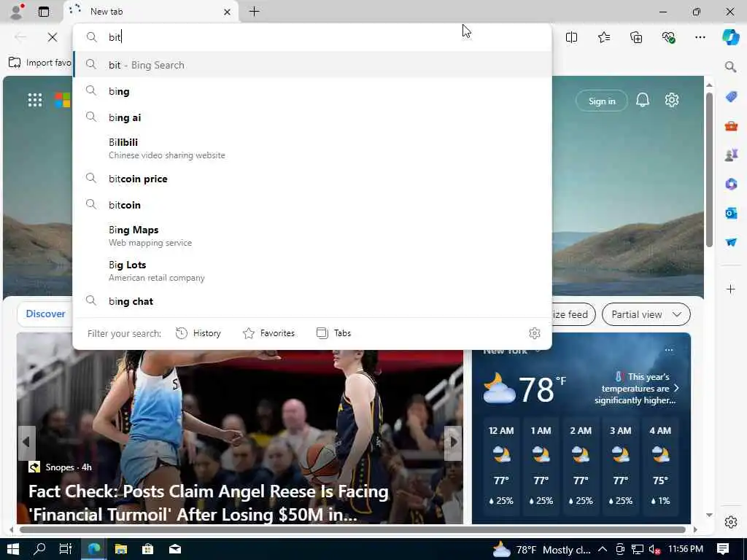
Task: Click the 78 °F temperature reading
Action: (541, 389)
